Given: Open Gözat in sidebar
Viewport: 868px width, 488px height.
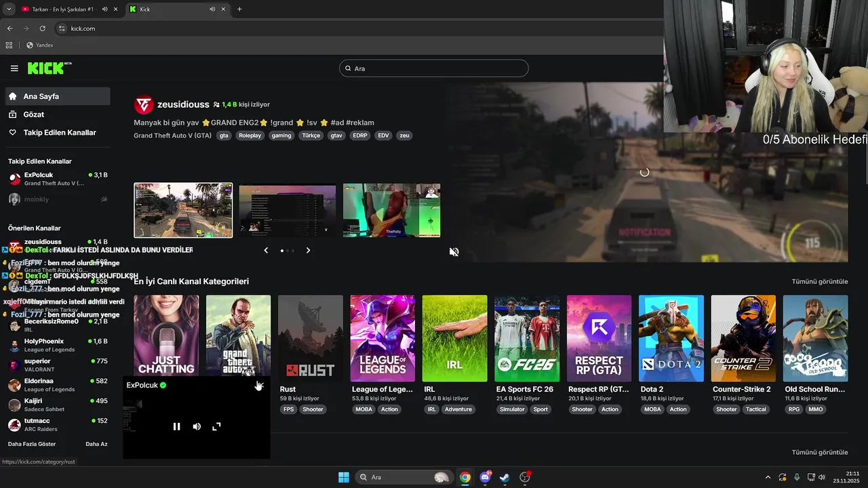Looking at the screenshot, I should coord(58,115).
